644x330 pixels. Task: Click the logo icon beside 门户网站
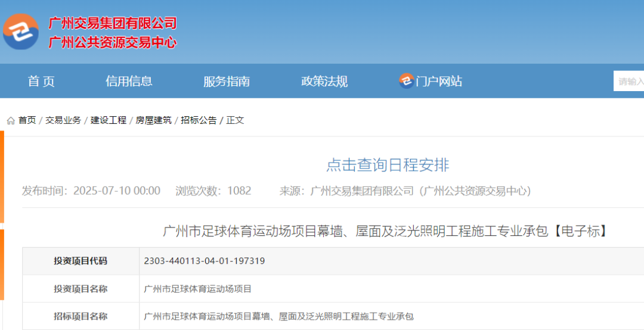406,81
